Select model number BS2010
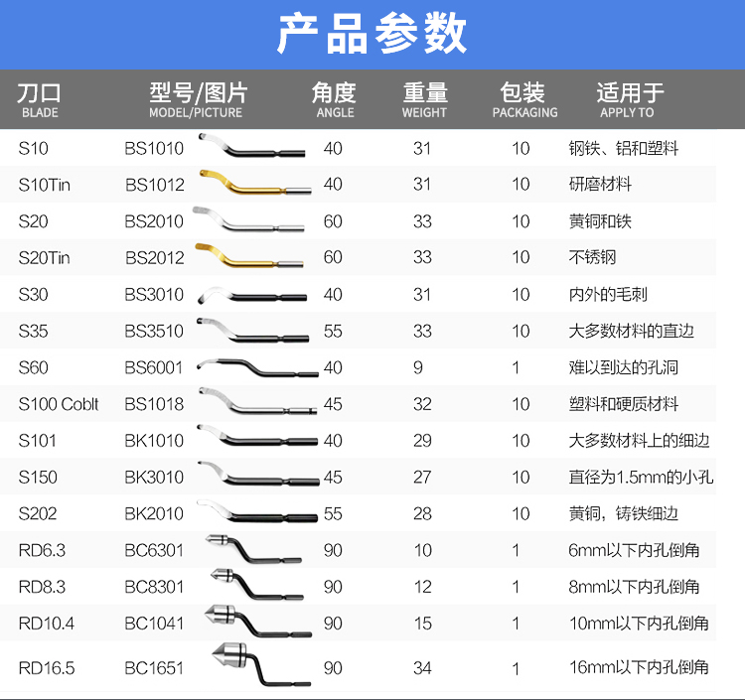The width and height of the screenshot is (745, 700). point(154,221)
